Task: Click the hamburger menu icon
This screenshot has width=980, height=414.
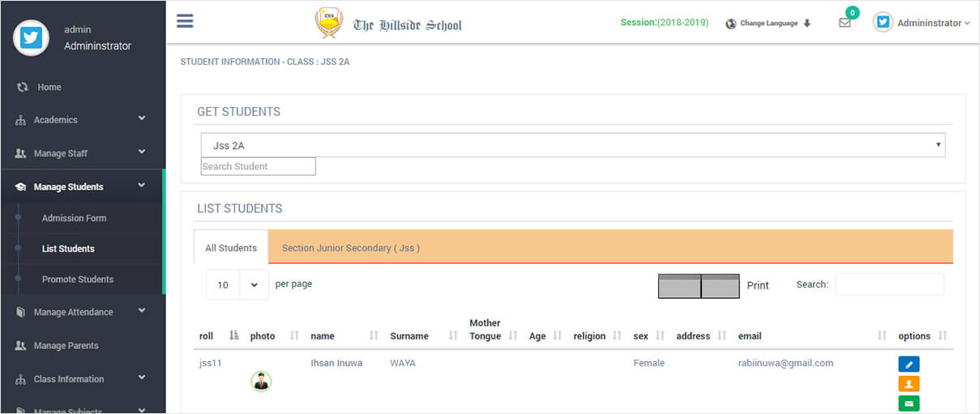Action: 185,21
